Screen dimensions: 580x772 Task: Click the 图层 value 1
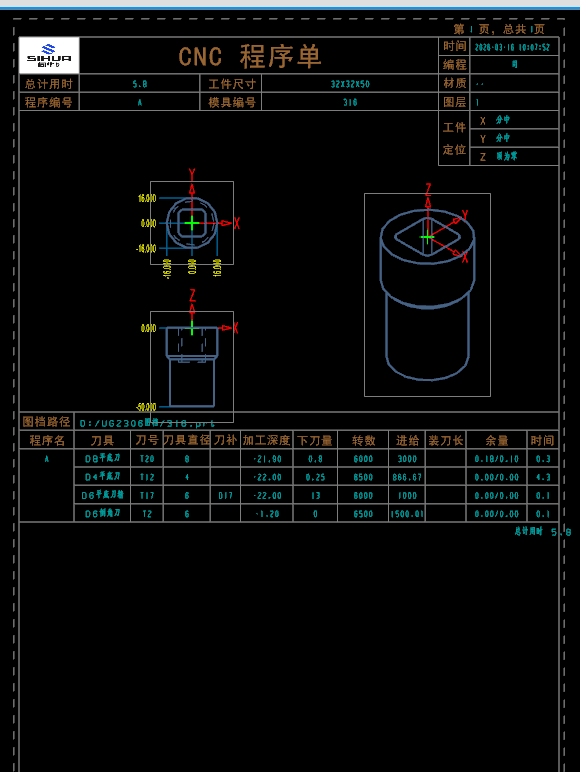click(477, 102)
